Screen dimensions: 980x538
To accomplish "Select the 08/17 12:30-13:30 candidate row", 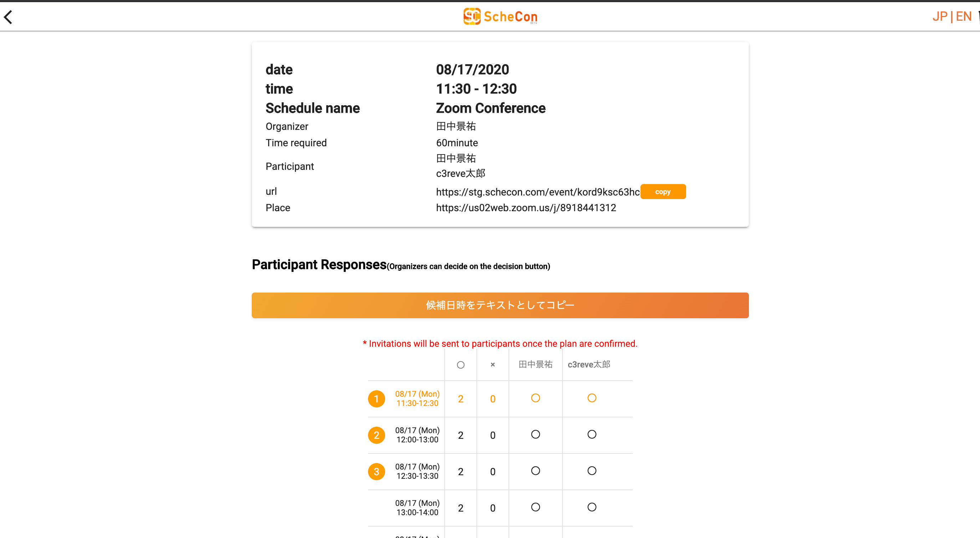I will coord(417,471).
